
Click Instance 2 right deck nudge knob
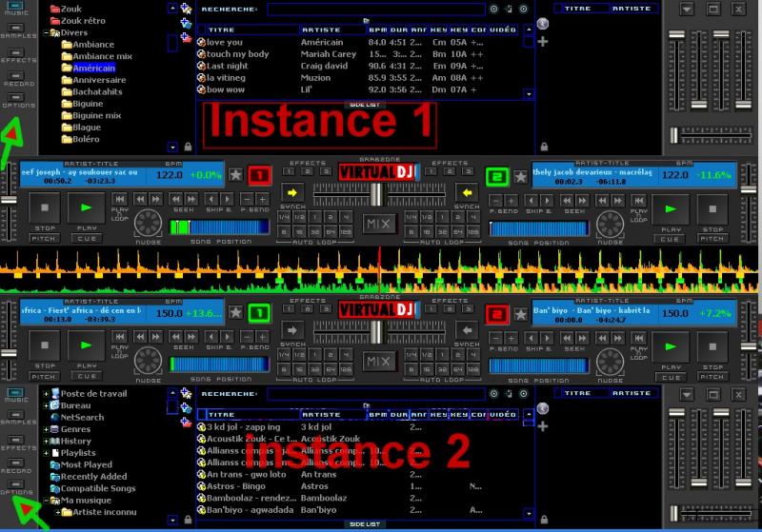coord(610,362)
